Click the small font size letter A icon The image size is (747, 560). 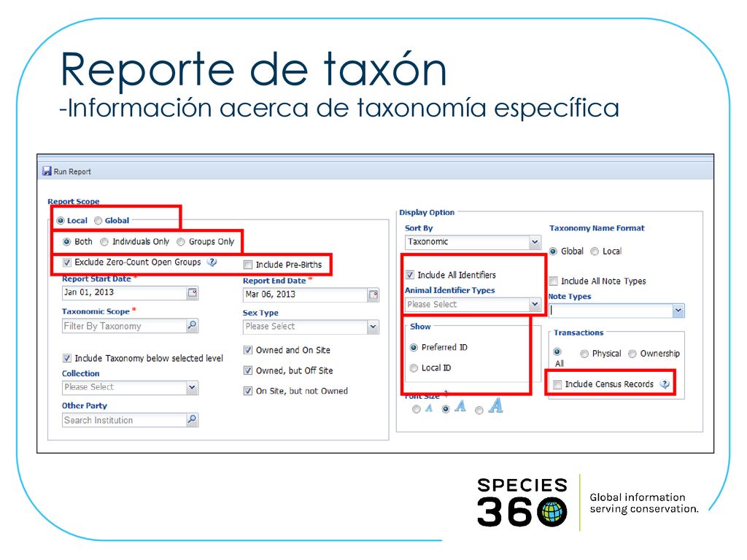pos(429,408)
